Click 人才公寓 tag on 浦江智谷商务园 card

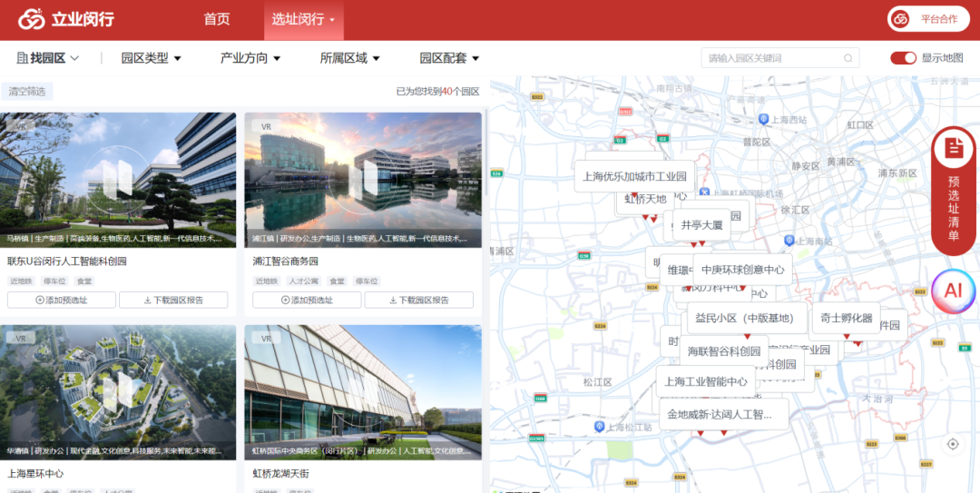304,281
